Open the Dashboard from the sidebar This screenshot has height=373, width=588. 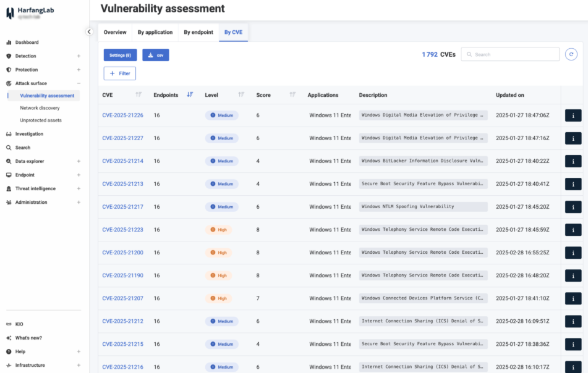coord(27,43)
